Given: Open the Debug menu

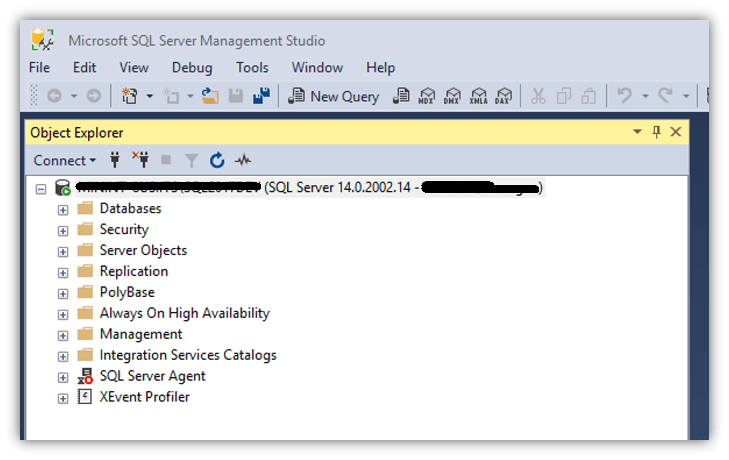Looking at the screenshot, I should coord(192,68).
